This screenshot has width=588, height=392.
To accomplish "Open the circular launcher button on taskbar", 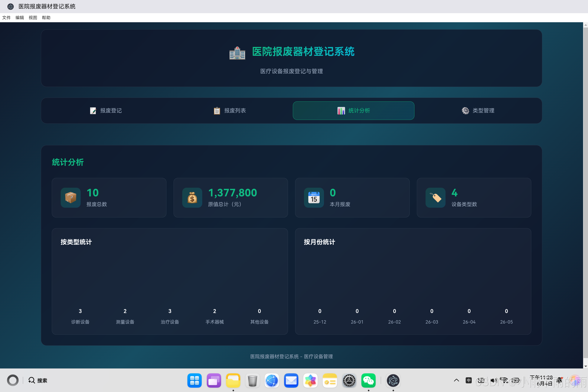I will (13, 380).
